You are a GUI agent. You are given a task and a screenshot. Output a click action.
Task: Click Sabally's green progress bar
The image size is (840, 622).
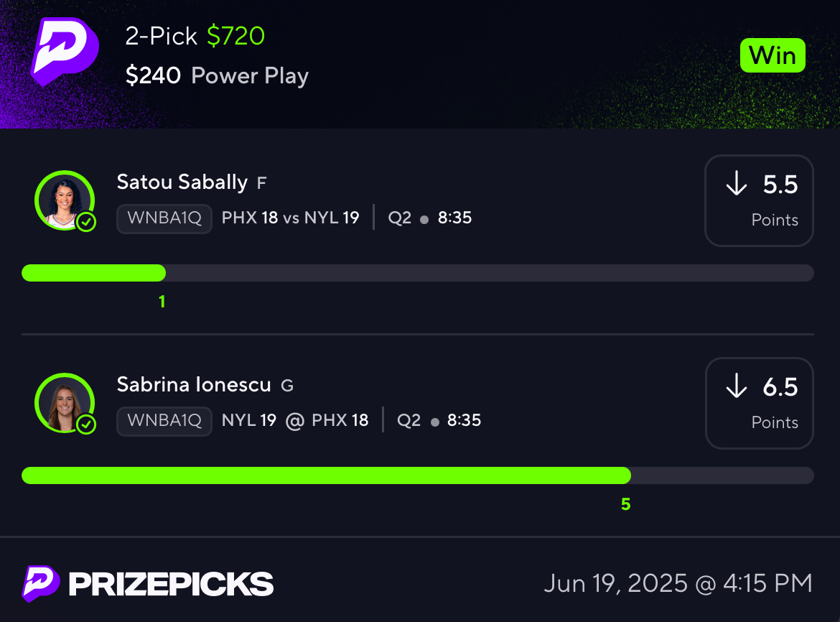click(x=94, y=273)
